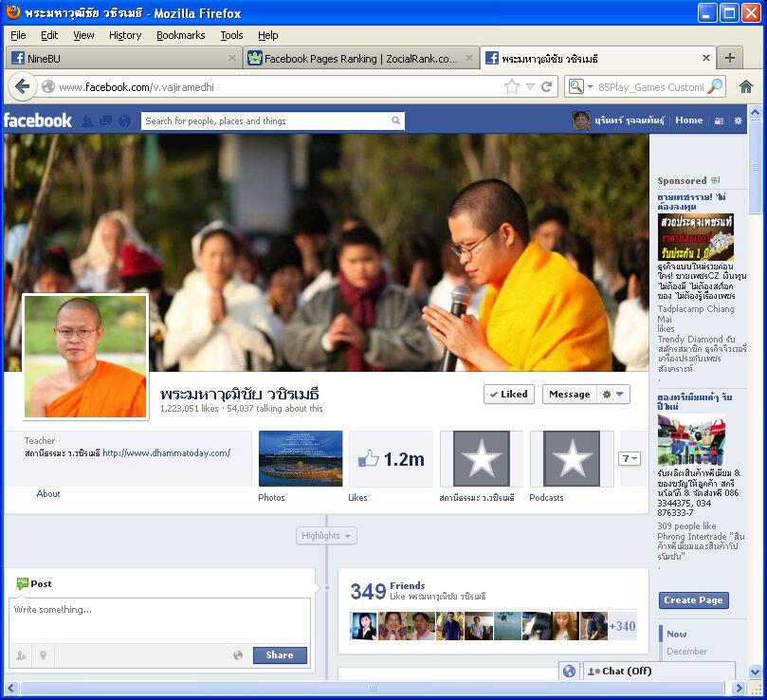The image size is (767, 700).
Task: Open Facebook messages icon in blue bar
Action: [x=105, y=121]
